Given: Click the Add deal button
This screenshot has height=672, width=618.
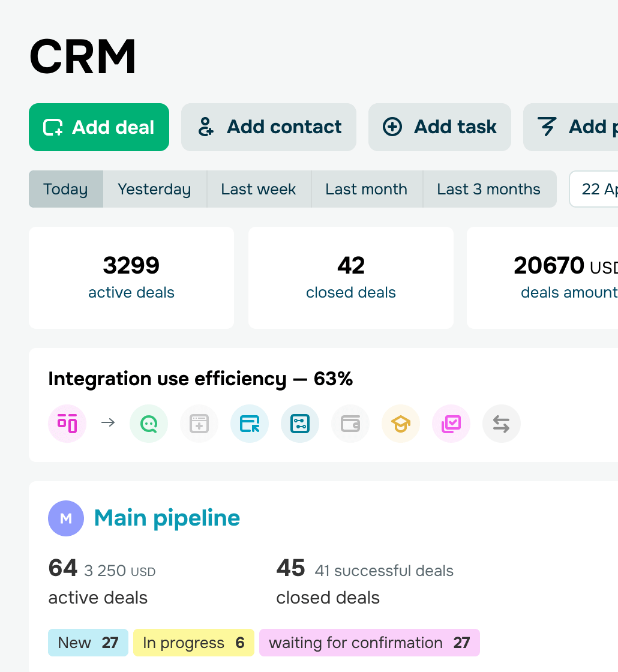Looking at the screenshot, I should pyautogui.click(x=99, y=127).
